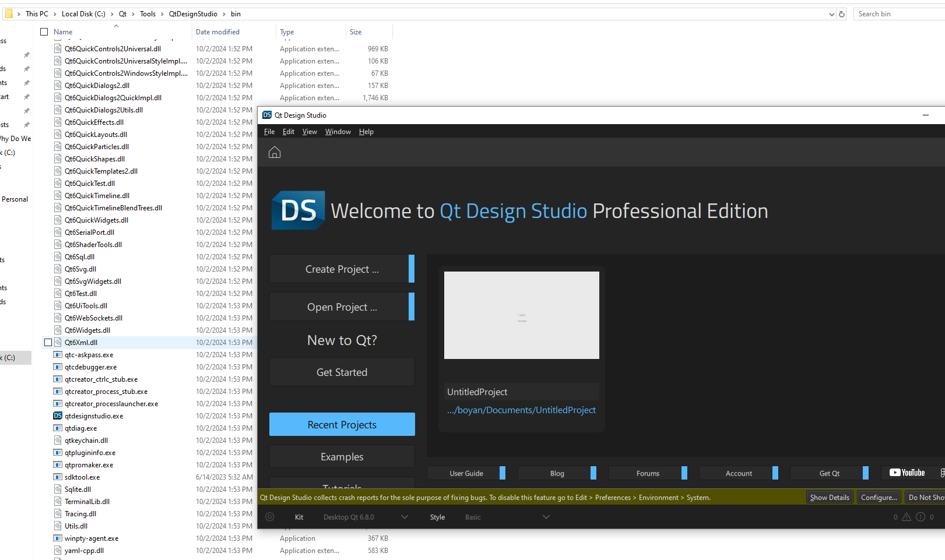Open the File menu in Qt Design Studio
This screenshot has width=945, height=560.
[x=269, y=132]
